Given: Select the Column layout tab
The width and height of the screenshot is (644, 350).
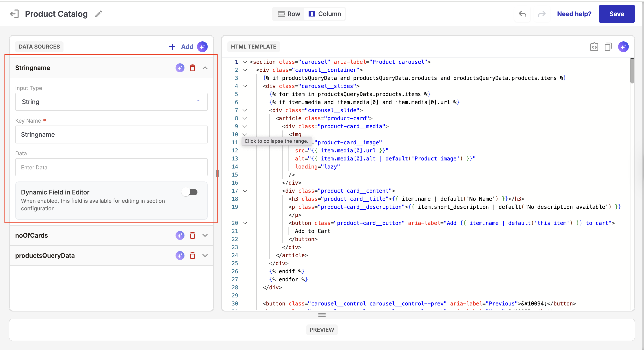Looking at the screenshot, I should click(324, 14).
